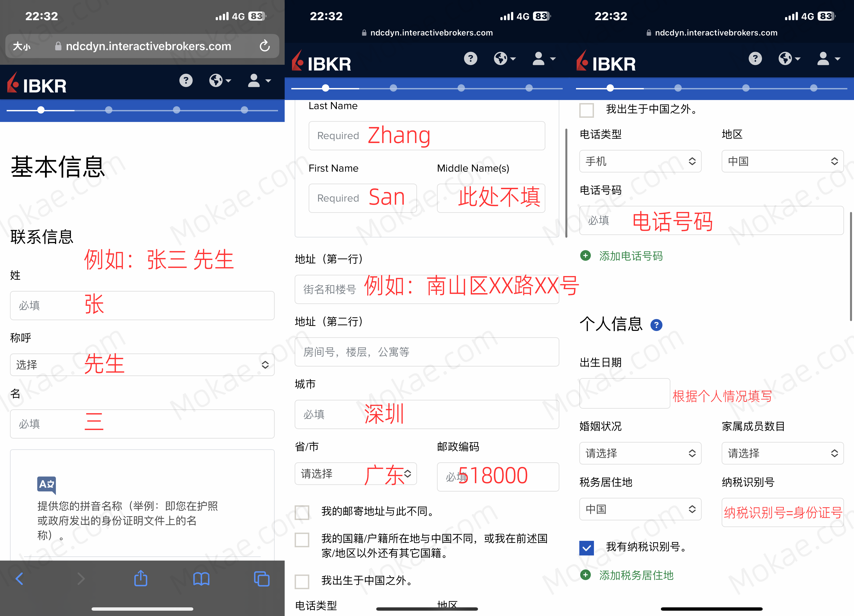Viewport: 854px width, 616px height.
Task: Open the 家属成员数目 dropdown
Action: click(782, 453)
